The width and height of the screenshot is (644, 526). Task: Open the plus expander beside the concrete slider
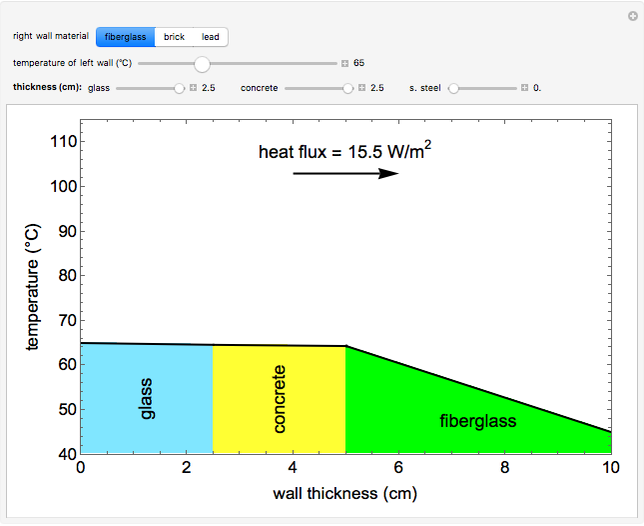362,88
